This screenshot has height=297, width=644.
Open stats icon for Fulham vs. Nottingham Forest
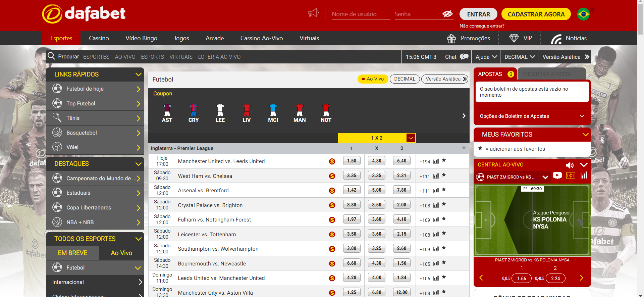(x=436, y=219)
